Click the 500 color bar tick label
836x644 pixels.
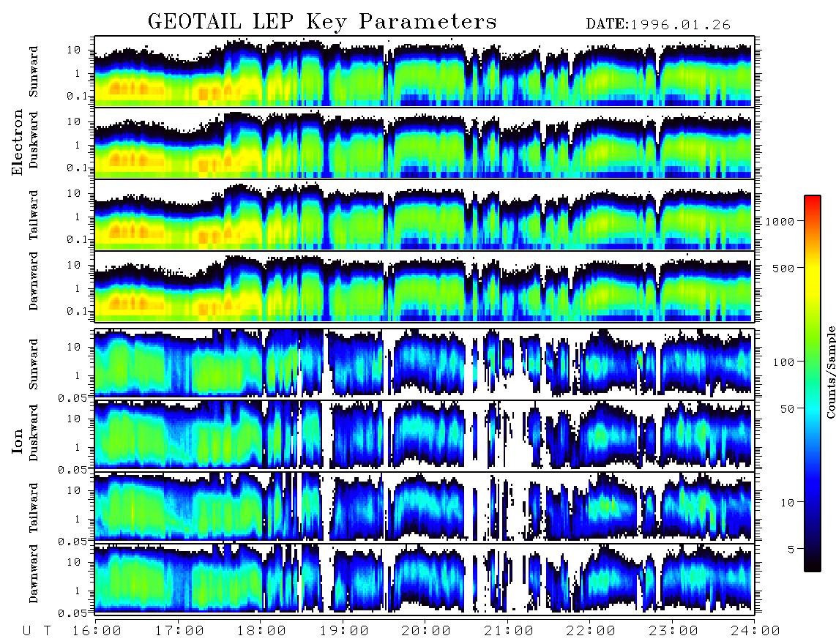pos(784,268)
